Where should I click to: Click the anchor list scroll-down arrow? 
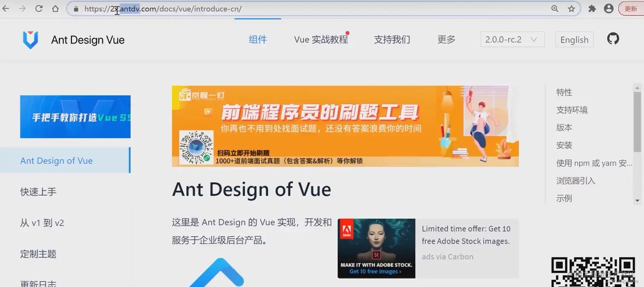(x=637, y=201)
